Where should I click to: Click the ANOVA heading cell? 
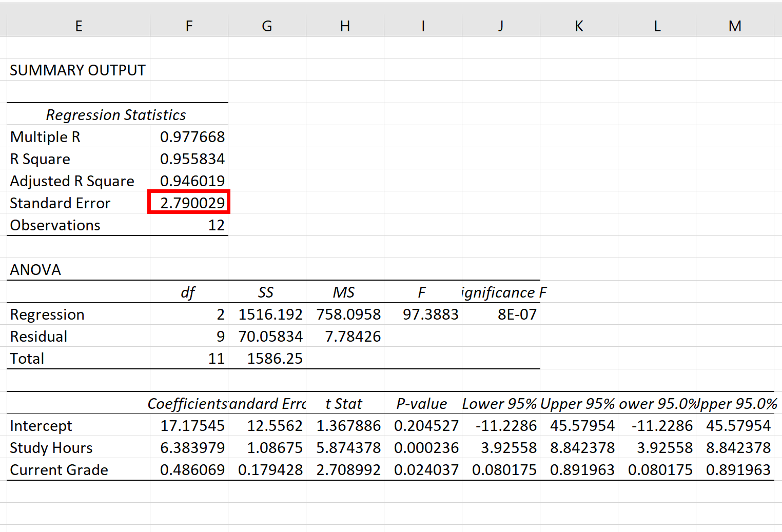pos(78,269)
